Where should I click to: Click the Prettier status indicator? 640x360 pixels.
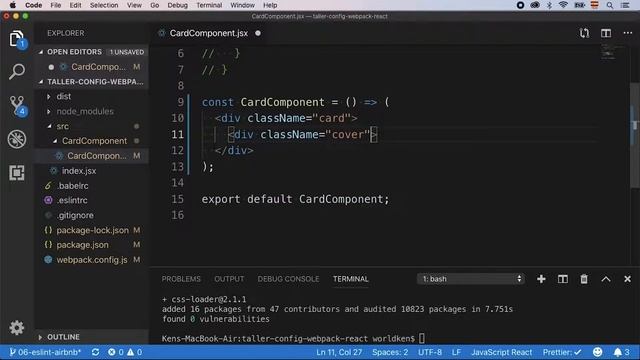tap(562, 352)
